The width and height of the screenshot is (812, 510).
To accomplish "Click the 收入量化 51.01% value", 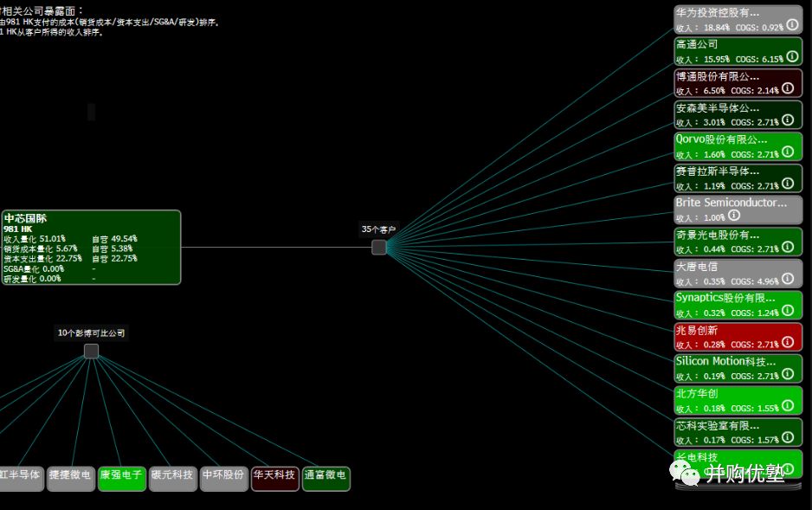I will [x=35, y=239].
